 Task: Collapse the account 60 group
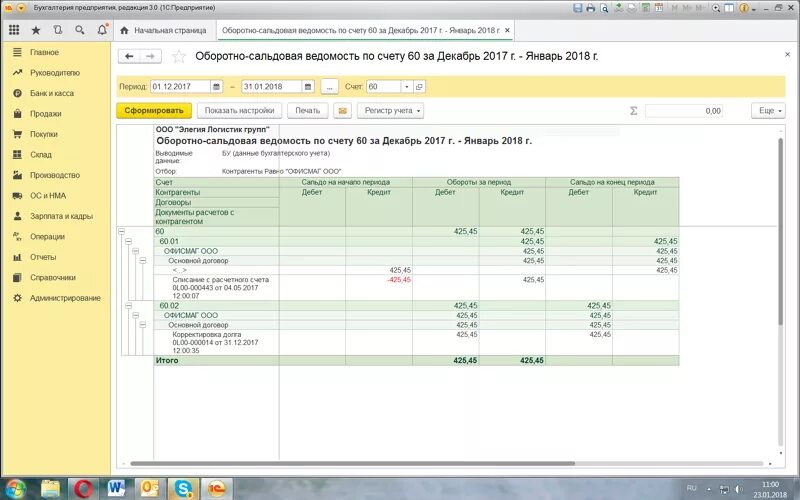121,232
